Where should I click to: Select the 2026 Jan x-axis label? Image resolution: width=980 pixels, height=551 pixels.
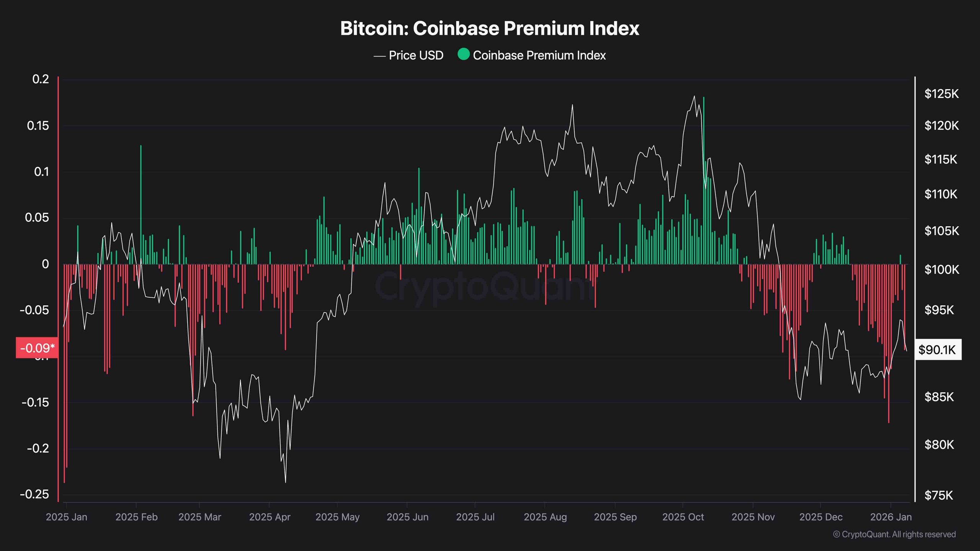click(x=891, y=517)
